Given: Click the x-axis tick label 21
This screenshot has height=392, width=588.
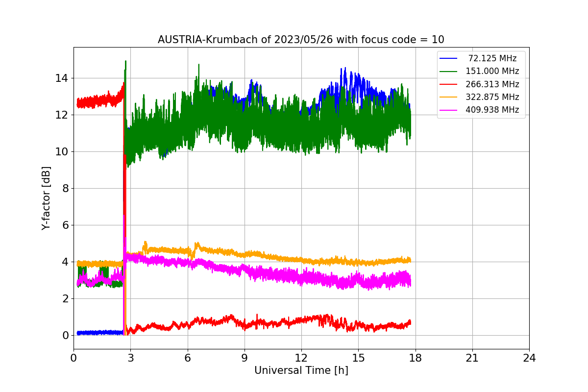Looking at the screenshot, I should click(472, 358).
